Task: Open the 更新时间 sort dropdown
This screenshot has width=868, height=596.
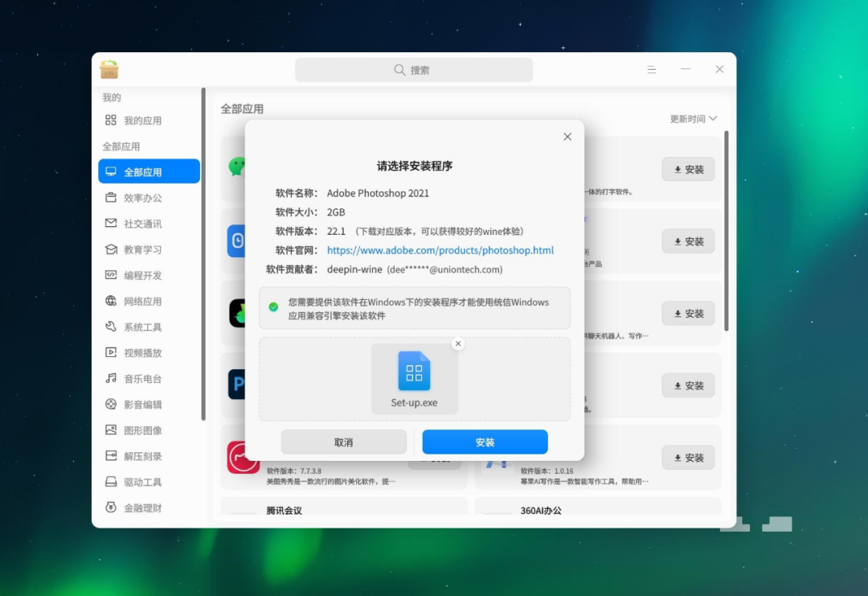Action: pos(693,118)
